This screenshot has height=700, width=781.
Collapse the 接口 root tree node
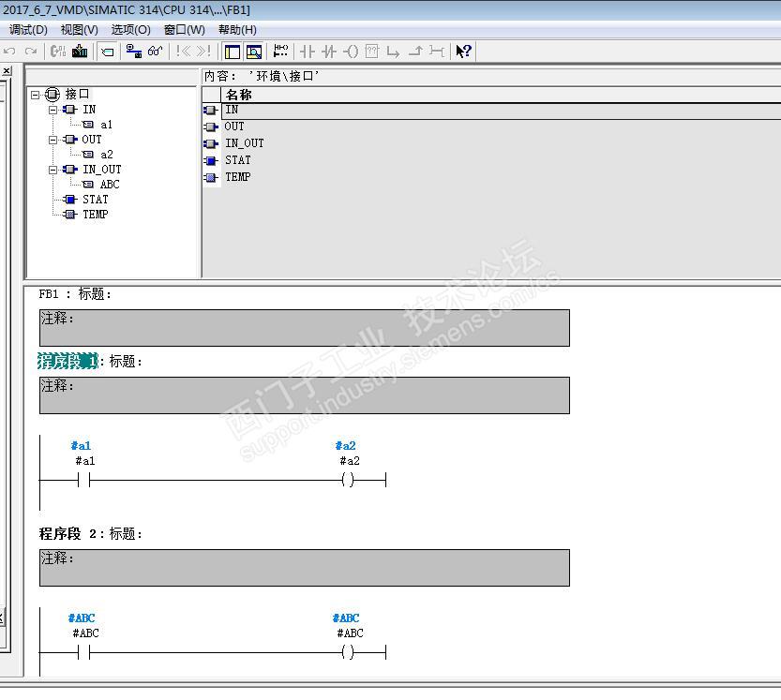35,95
